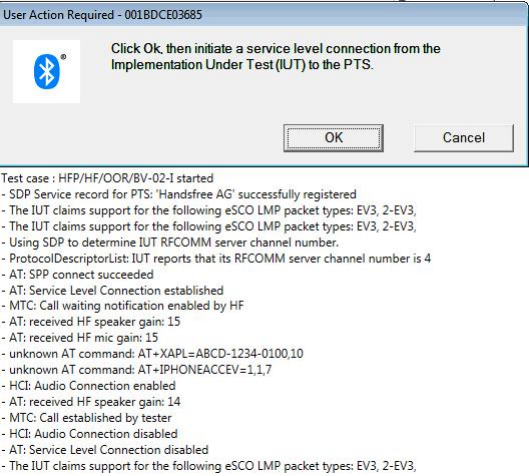Click the Cancel button in dialog
This screenshot has width=529, height=476.
(x=464, y=138)
